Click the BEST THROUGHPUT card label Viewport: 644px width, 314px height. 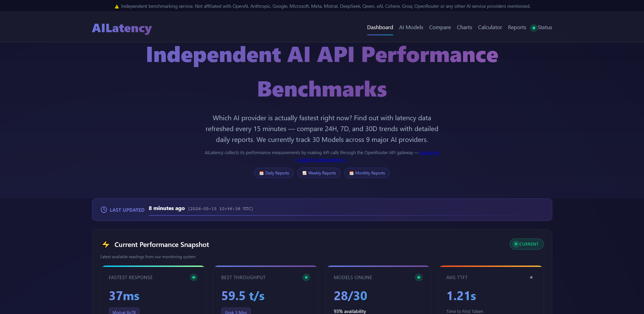click(243, 277)
